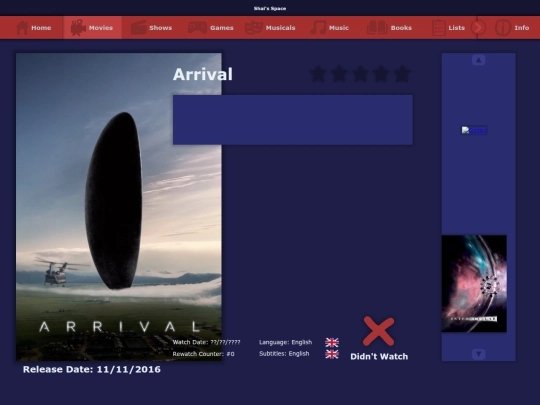
Task: Click the Language: English text
Action: pos(285,342)
